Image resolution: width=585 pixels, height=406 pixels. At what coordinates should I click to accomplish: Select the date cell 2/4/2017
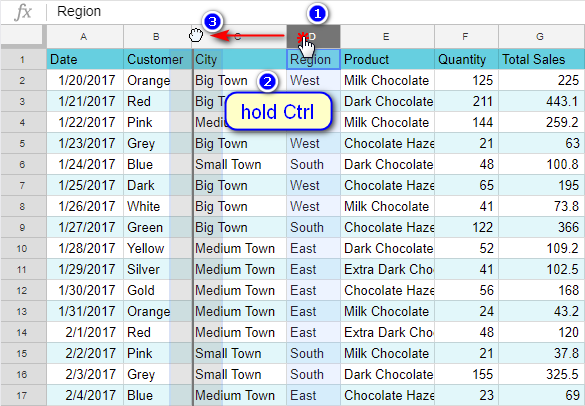point(85,395)
